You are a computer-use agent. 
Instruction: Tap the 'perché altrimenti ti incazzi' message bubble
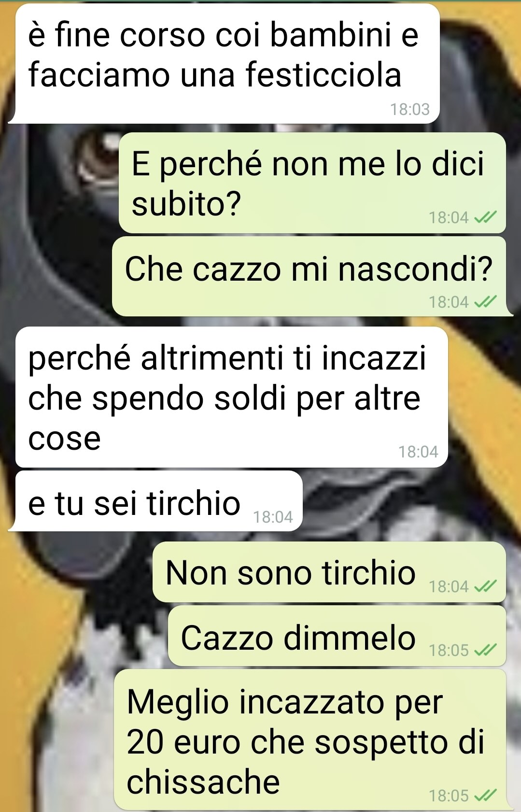click(x=232, y=397)
